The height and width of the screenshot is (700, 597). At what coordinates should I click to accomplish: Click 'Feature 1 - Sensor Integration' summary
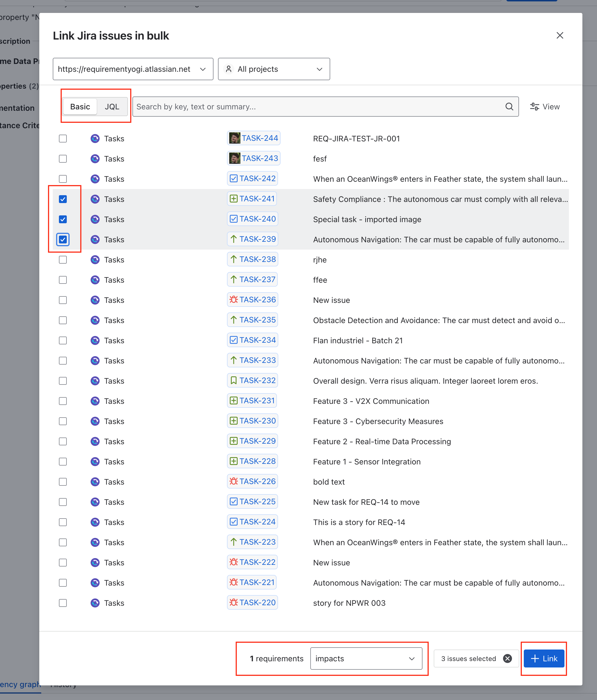tap(367, 462)
